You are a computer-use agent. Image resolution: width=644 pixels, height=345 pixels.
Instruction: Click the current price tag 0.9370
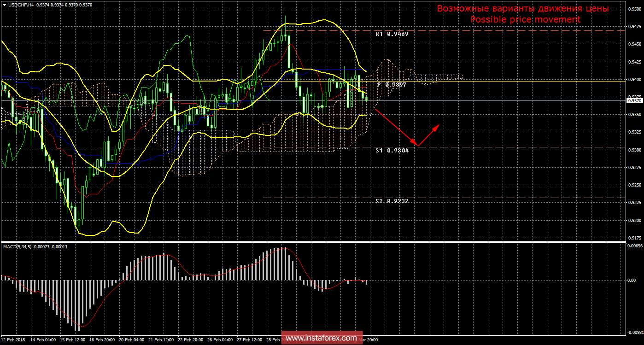(x=635, y=100)
